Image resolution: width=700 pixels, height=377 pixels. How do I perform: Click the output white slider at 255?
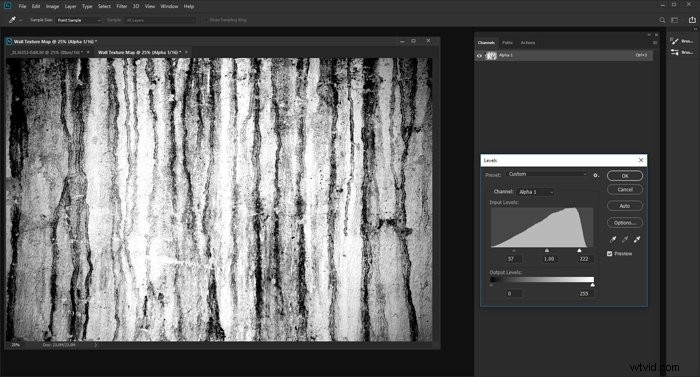[x=592, y=285]
